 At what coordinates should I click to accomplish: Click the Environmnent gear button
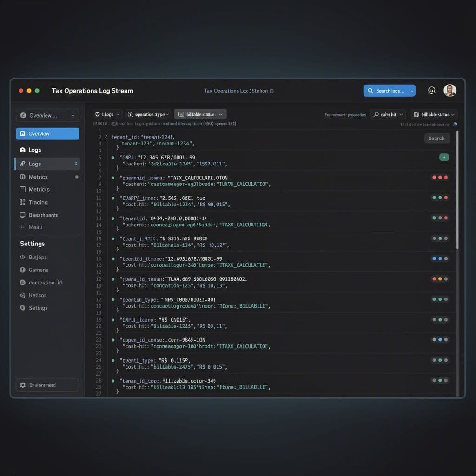[47, 385]
